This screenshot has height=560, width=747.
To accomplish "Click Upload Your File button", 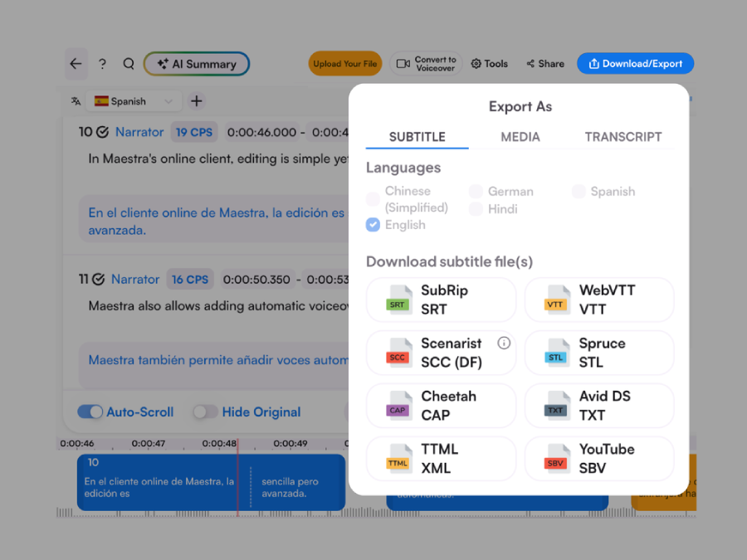I will [345, 64].
